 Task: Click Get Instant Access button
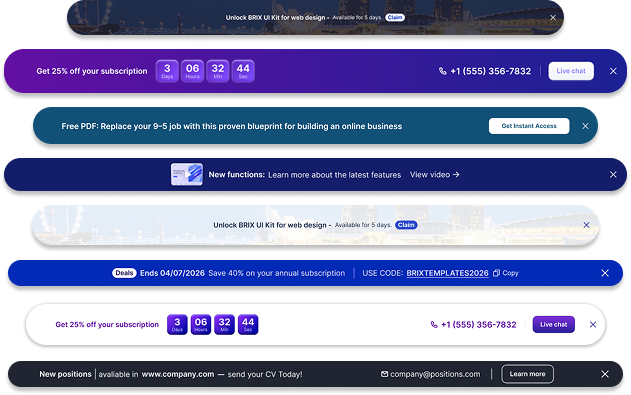(529, 126)
